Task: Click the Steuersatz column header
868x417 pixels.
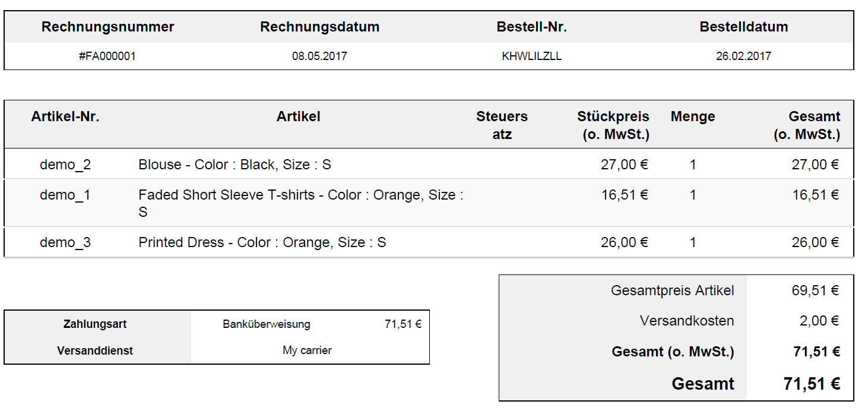Action: (502, 125)
